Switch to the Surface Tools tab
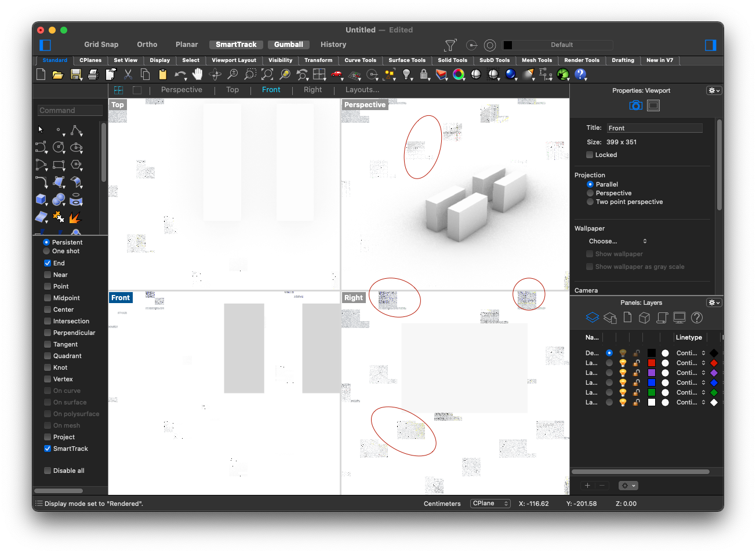The width and height of the screenshot is (756, 554). [406, 60]
